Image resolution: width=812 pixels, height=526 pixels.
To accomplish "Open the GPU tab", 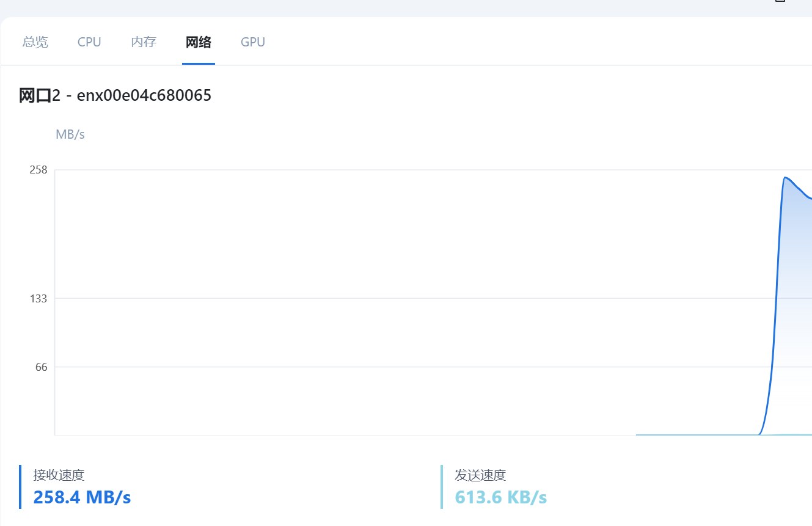I will 253,42.
